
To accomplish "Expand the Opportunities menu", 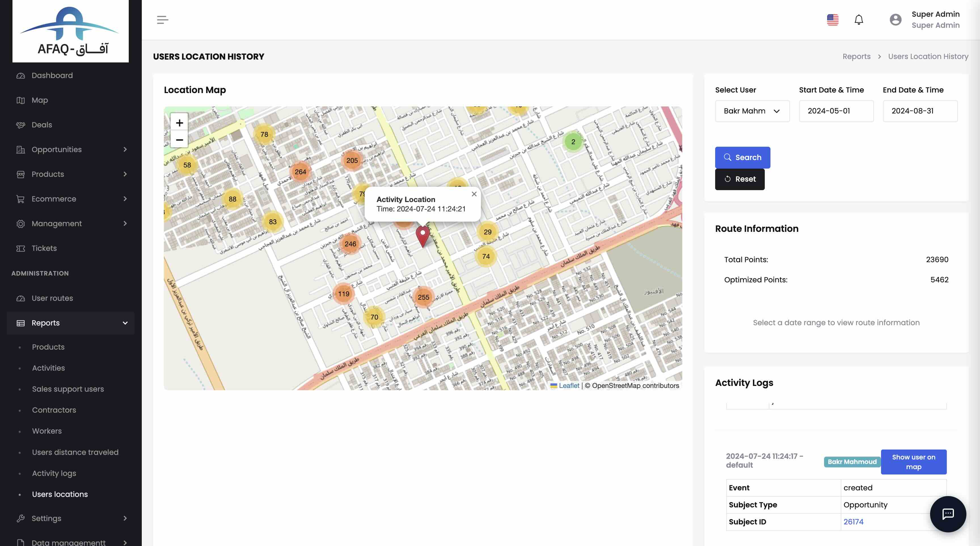I will click(71, 150).
